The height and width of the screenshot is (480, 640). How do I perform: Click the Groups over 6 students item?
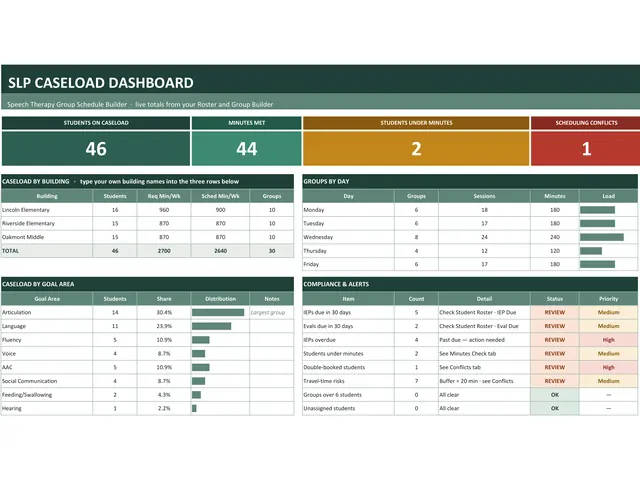pyautogui.click(x=348, y=395)
